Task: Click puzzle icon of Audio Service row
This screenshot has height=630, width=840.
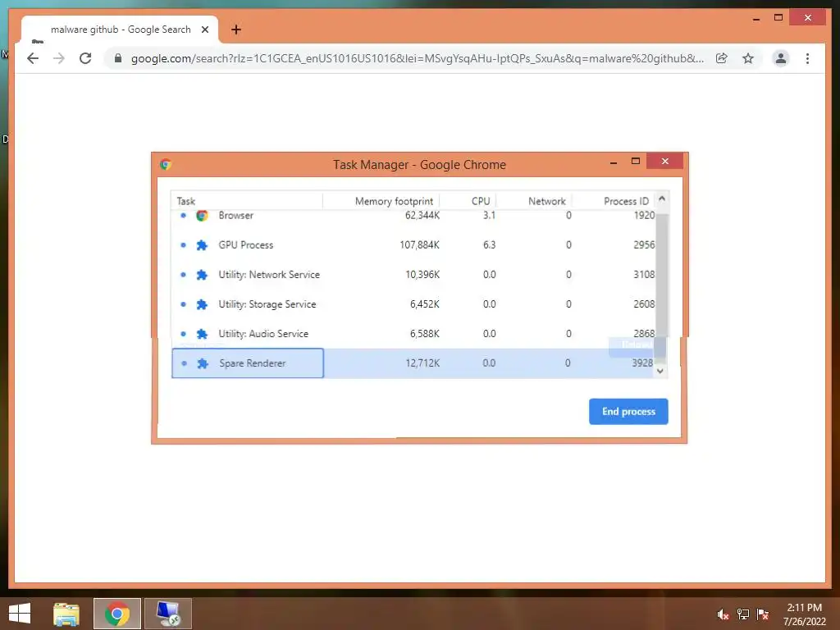Action: pos(202,334)
